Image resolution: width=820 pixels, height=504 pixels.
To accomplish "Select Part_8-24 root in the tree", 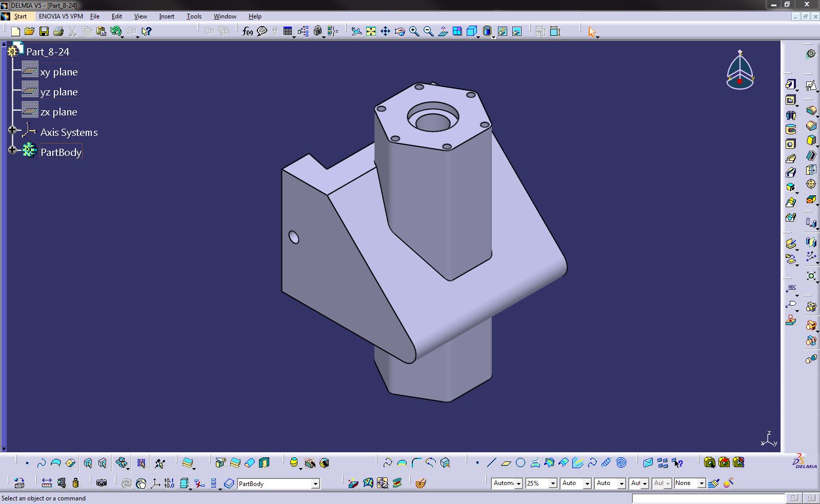I will pyautogui.click(x=48, y=52).
